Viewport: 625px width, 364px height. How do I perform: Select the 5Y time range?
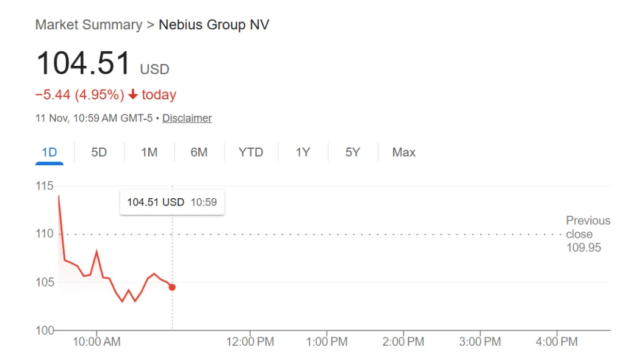tap(352, 152)
